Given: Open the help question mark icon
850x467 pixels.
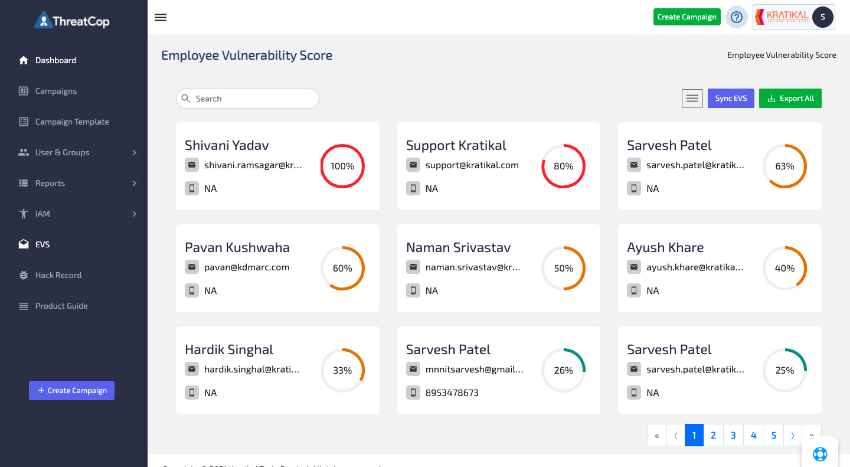Looking at the screenshot, I should coord(737,17).
